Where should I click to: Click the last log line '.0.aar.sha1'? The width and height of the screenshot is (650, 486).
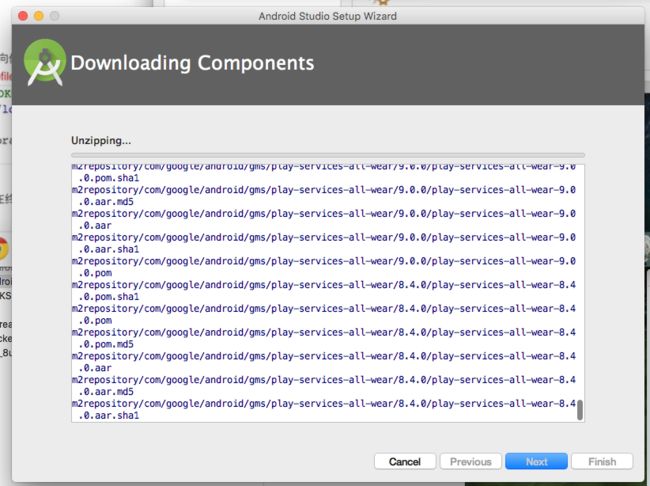109,416
